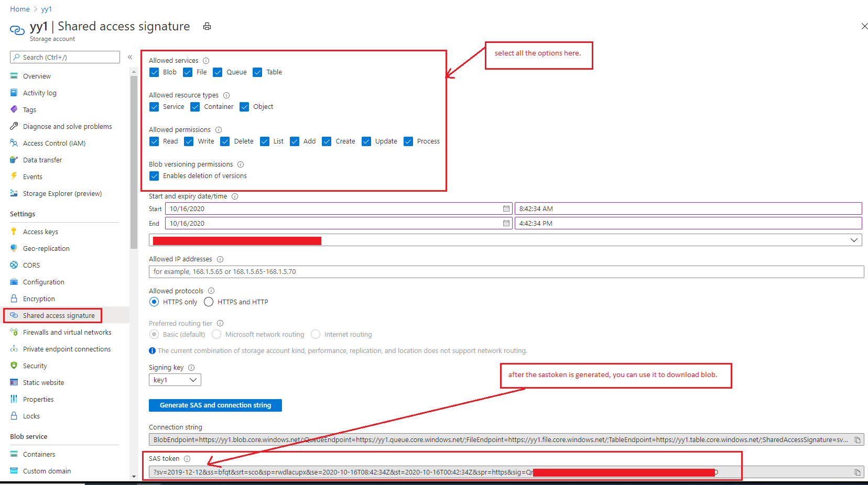Click the Start time field showing 8:42:34 AM

tap(688, 208)
